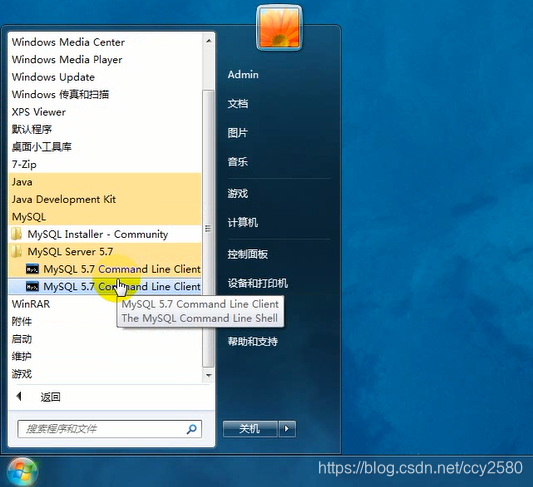Open the Windows Start orb button
This screenshot has height=487, width=533.
point(22,472)
